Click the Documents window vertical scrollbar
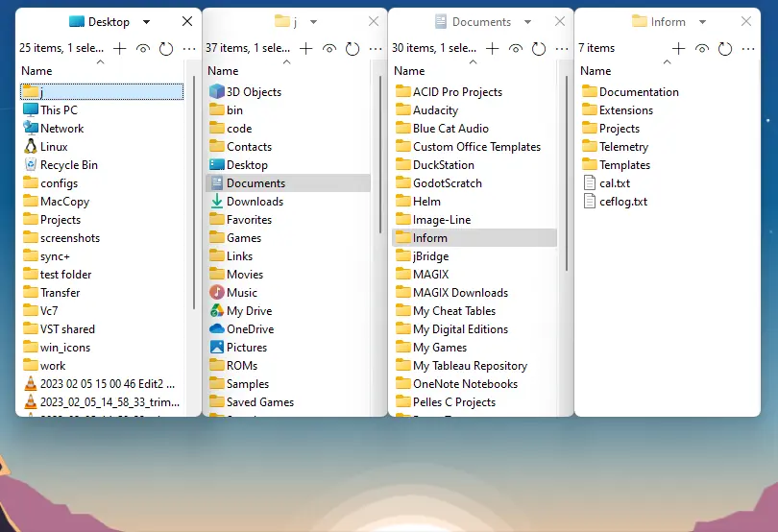This screenshot has height=532, width=778. tap(566, 173)
